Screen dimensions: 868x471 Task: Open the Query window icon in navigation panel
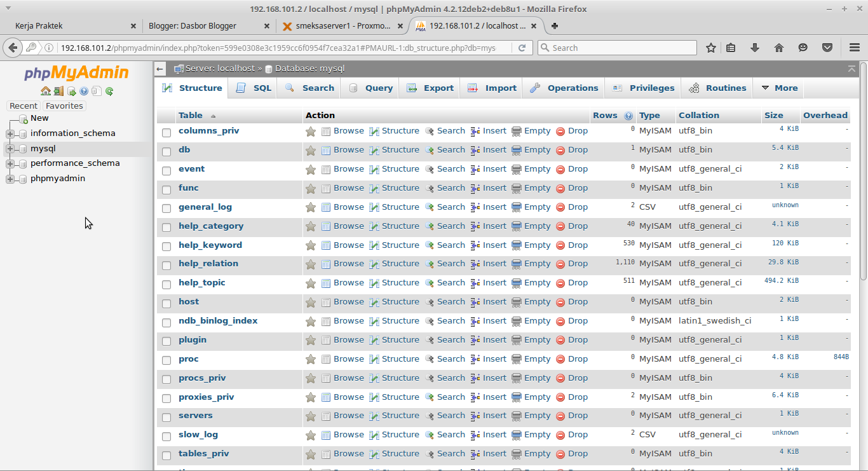(72, 91)
